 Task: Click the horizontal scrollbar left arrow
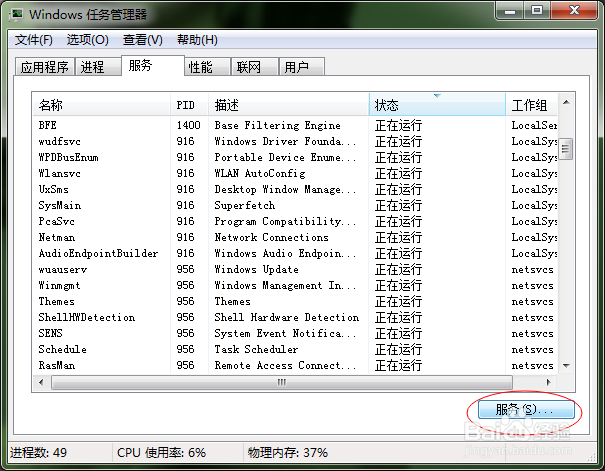(41, 382)
